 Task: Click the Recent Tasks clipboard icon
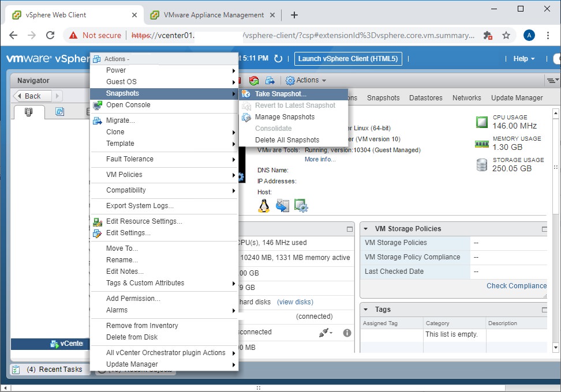16,370
